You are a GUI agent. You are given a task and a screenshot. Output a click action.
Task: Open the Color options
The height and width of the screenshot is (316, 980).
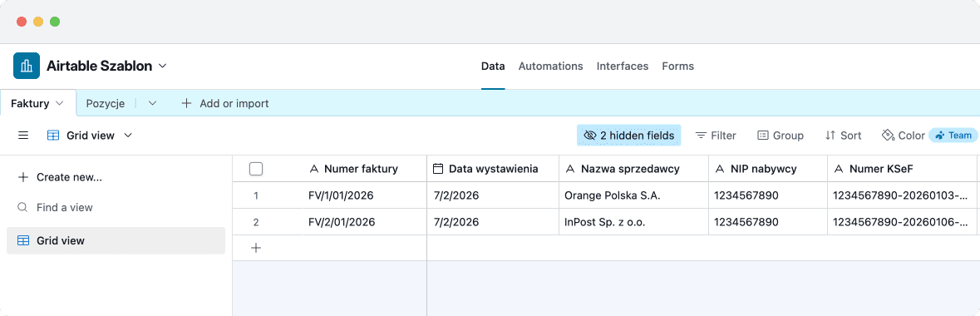(904, 136)
